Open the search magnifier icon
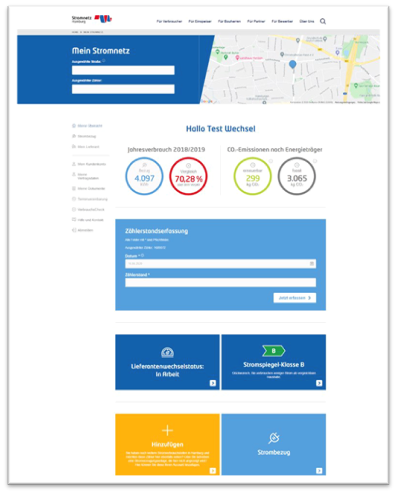This screenshot has height=494, width=397. [x=323, y=21]
